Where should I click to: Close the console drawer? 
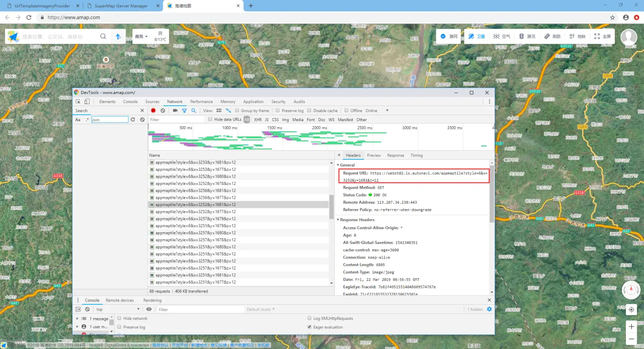point(489,300)
